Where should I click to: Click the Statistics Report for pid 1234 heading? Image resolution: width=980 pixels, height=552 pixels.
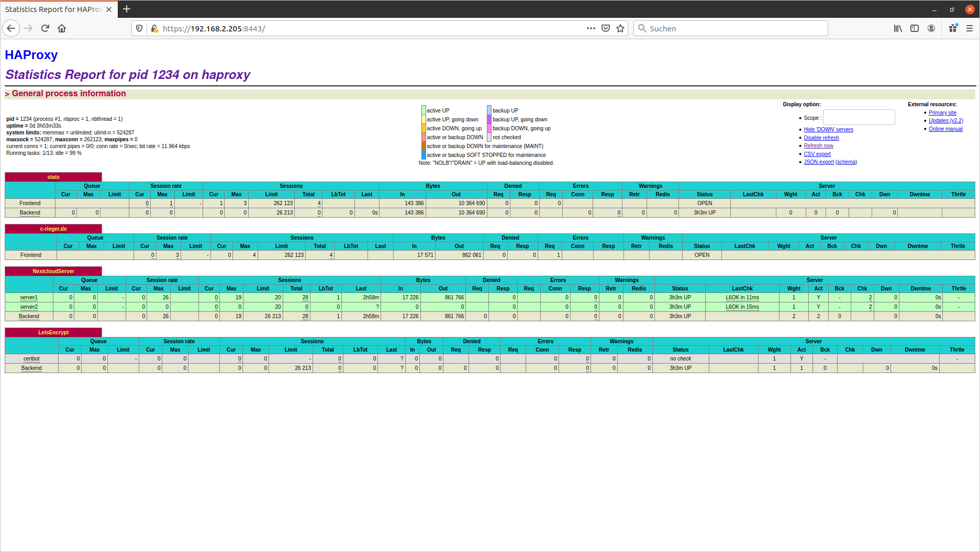pyautogui.click(x=128, y=75)
